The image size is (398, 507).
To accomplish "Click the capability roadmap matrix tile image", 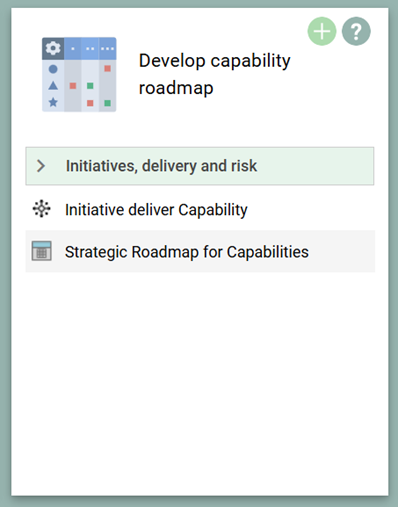I will coord(79,74).
